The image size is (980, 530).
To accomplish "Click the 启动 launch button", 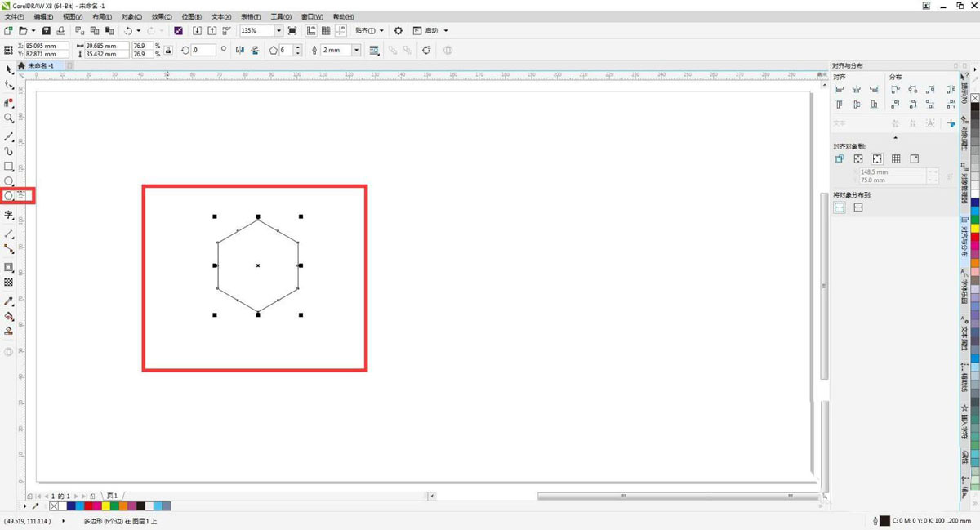I will [430, 31].
